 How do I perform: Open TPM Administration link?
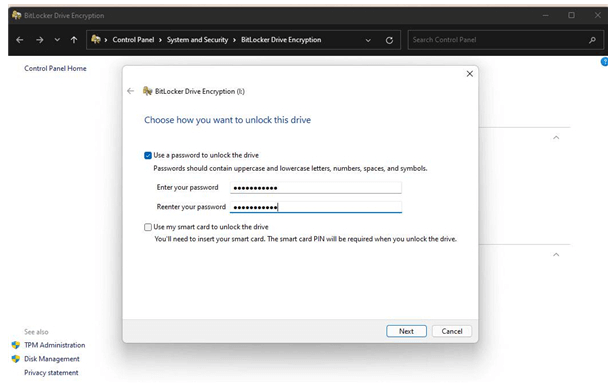(x=55, y=345)
